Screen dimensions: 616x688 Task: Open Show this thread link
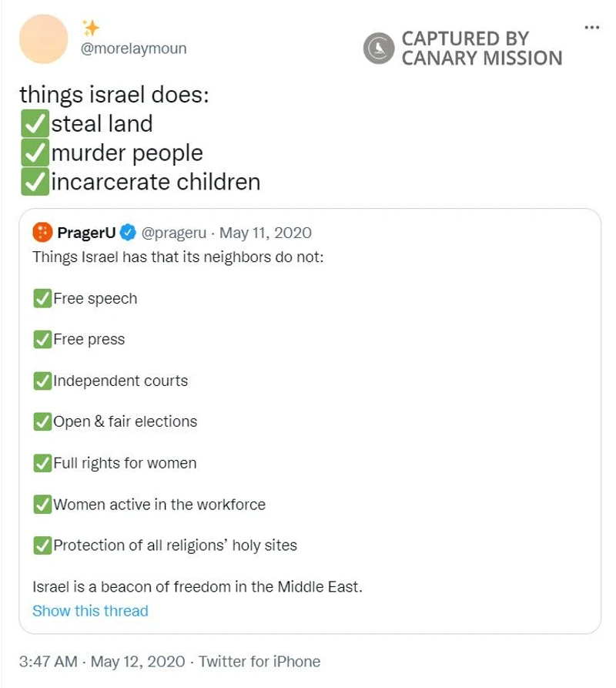90,611
